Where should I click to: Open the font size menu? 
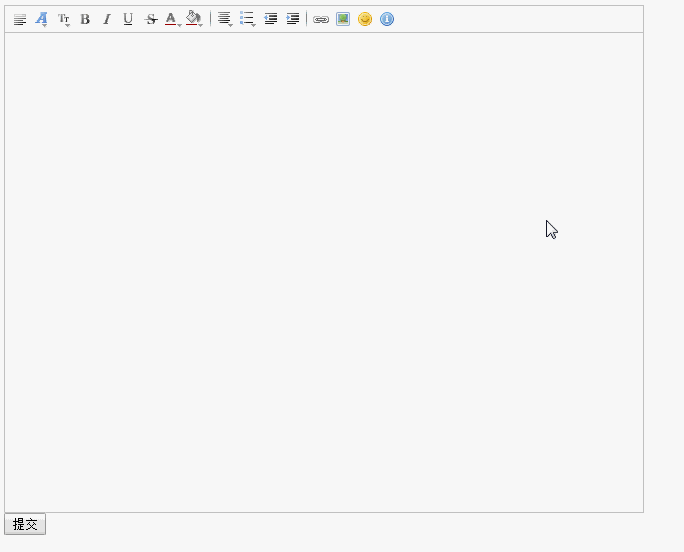(x=64, y=19)
